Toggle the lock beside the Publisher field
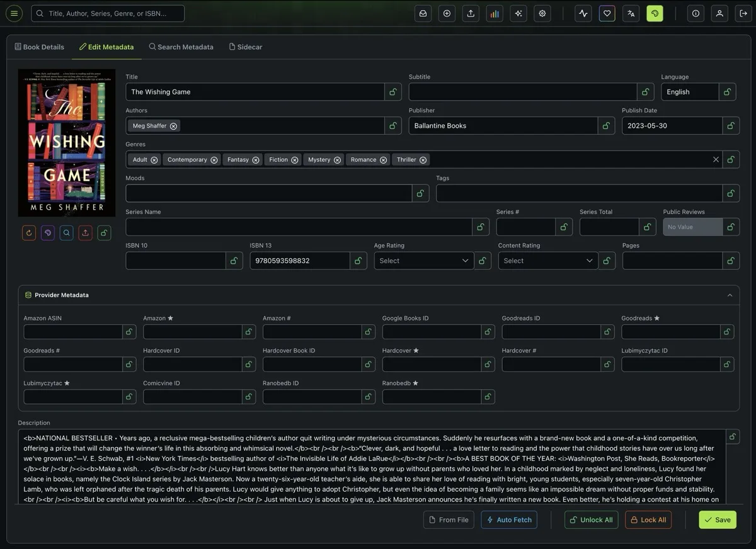The width and height of the screenshot is (756, 549). click(x=606, y=126)
